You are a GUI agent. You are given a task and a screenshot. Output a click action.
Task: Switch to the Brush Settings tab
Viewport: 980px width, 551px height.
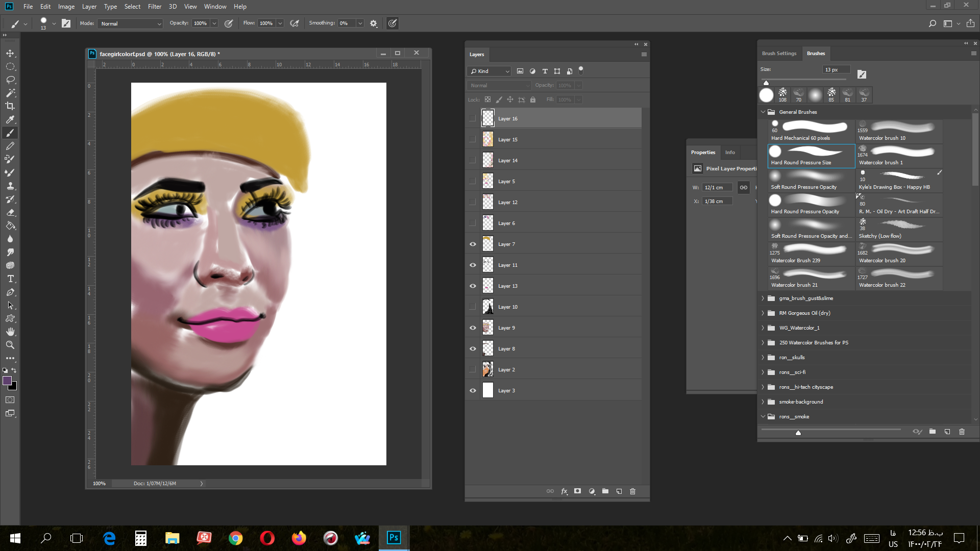click(x=779, y=54)
